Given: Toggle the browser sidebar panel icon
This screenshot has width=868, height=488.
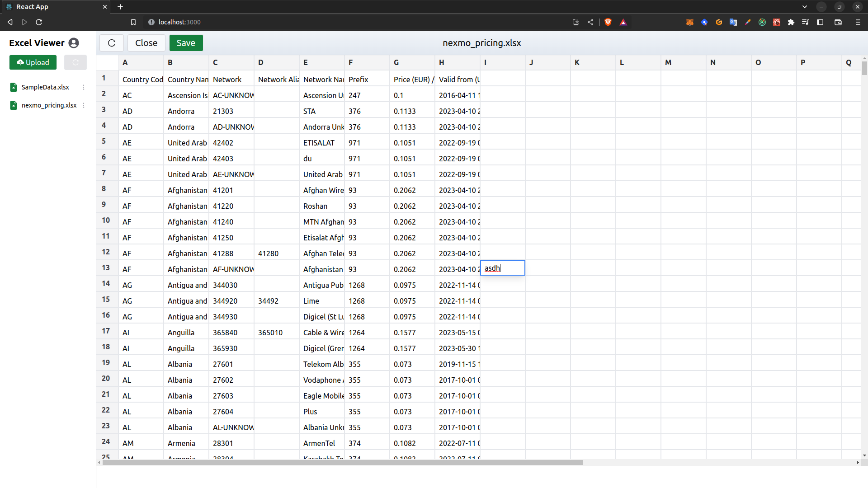Looking at the screenshot, I should 820,22.
